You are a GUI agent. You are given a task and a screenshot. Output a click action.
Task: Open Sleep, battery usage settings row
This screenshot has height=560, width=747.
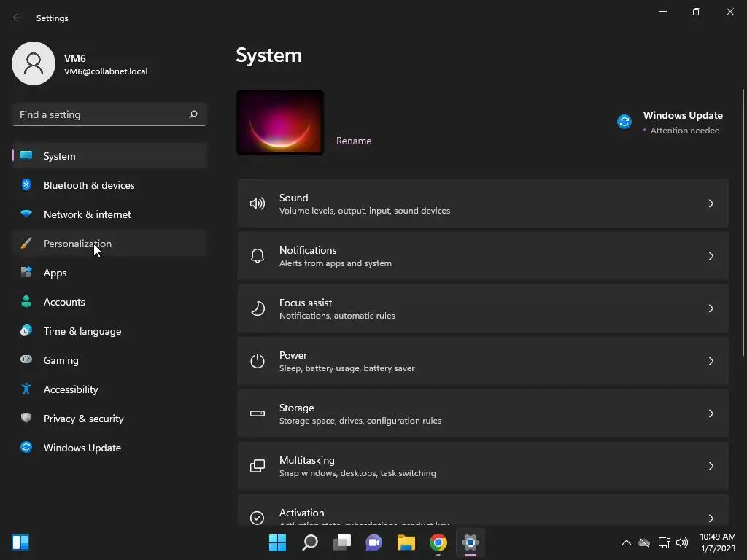483,361
